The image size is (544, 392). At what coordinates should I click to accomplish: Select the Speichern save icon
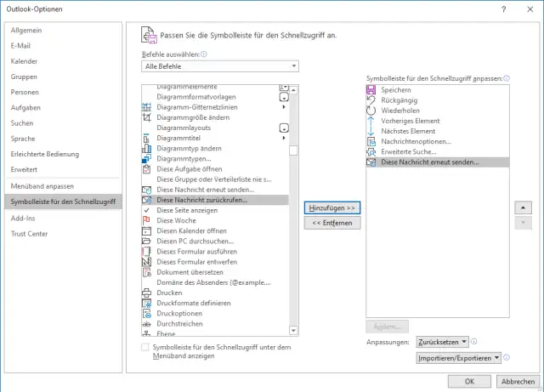click(371, 89)
